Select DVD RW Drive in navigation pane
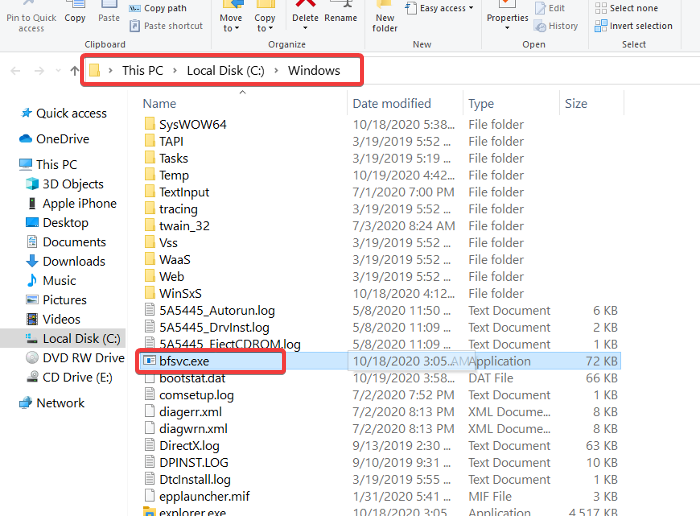The width and height of the screenshot is (700, 516). (75, 358)
